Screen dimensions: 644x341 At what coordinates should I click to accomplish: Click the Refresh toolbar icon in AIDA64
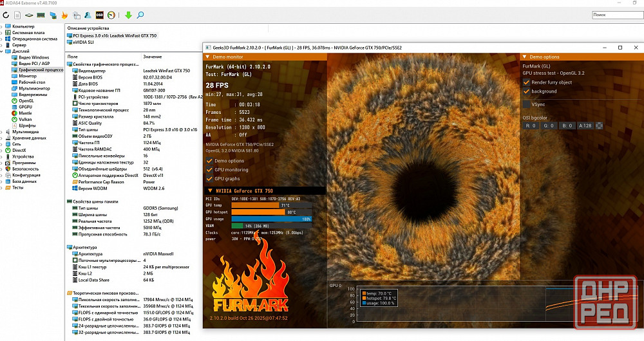[6, 14]
